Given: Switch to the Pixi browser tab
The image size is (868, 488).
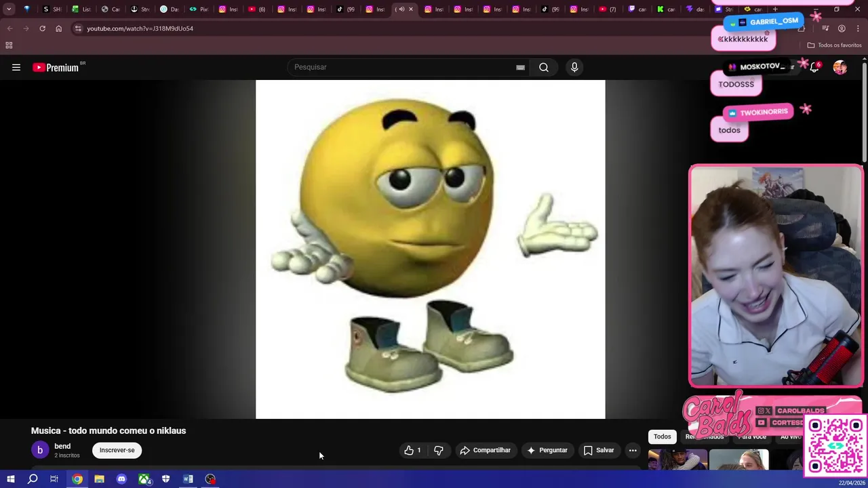Looking at the screenshot, I should click(198, 9).
